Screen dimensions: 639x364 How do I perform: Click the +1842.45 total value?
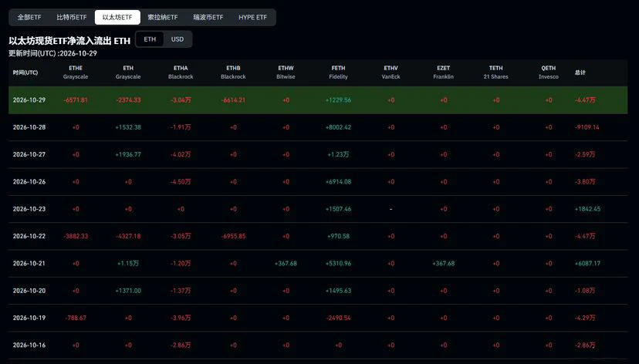coord(587,209)
